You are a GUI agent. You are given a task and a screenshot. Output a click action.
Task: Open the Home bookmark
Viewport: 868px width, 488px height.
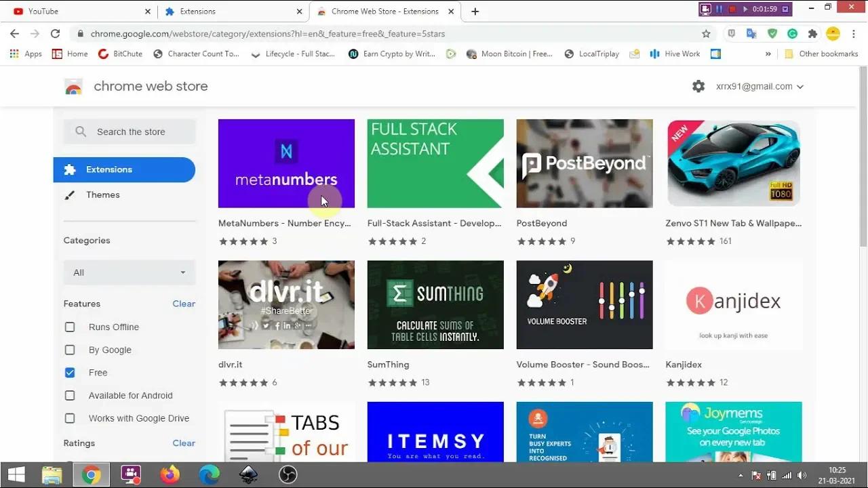(70, 54)
